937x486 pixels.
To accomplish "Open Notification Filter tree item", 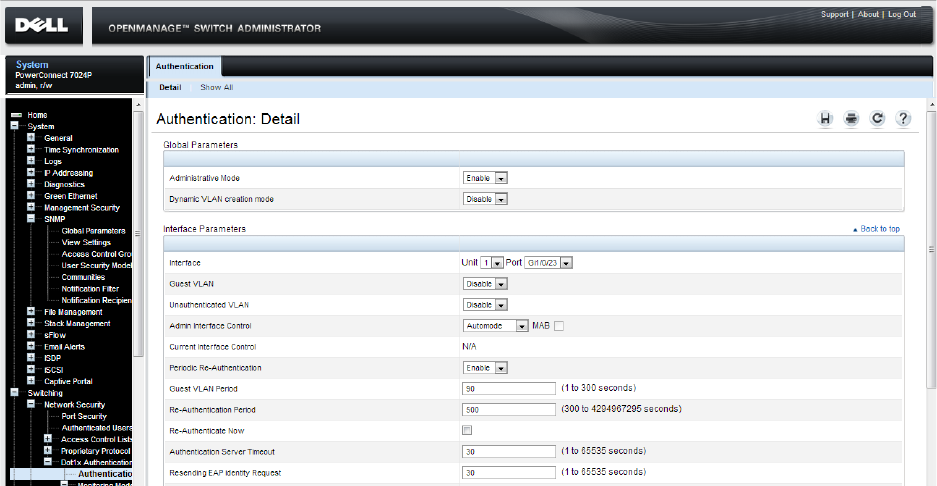I will pos(90,289).
